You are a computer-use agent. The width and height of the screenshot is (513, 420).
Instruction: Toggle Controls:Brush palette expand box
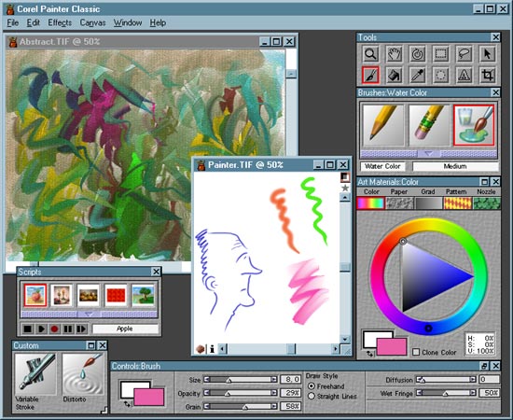click(x=484, y=366)
